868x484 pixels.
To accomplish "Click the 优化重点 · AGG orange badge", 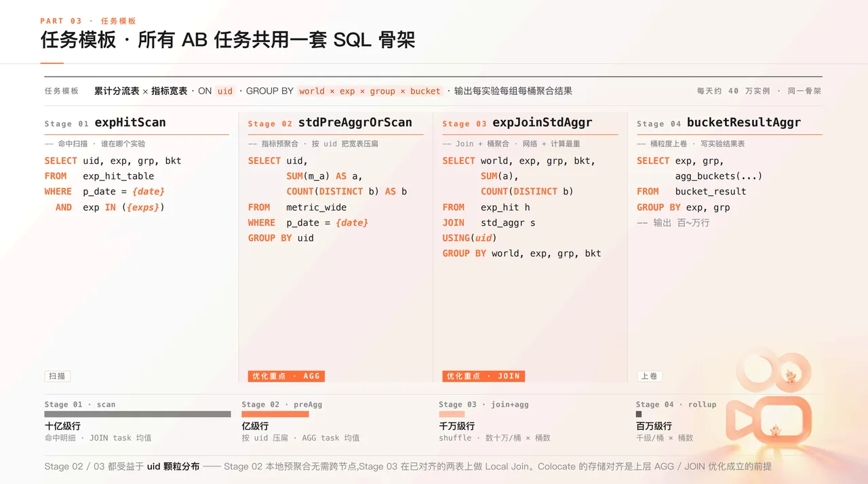I will [286, 376].
